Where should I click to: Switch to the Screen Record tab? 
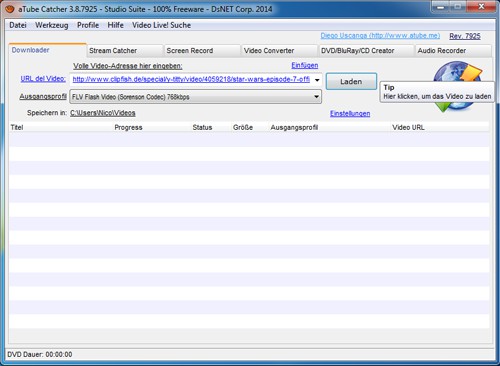click(202, 51)
